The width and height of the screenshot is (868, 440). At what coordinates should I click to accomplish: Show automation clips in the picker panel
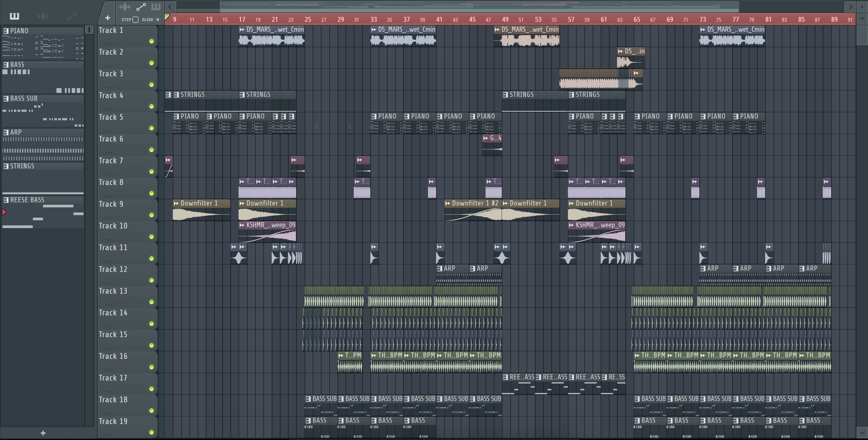(72, 16)
